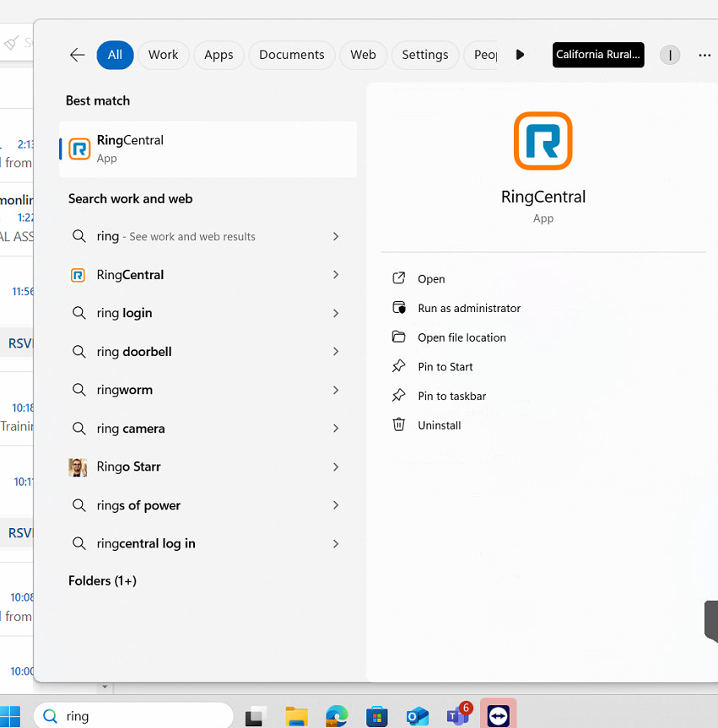Click the back arrow in search panel

(x=77, y=55)
